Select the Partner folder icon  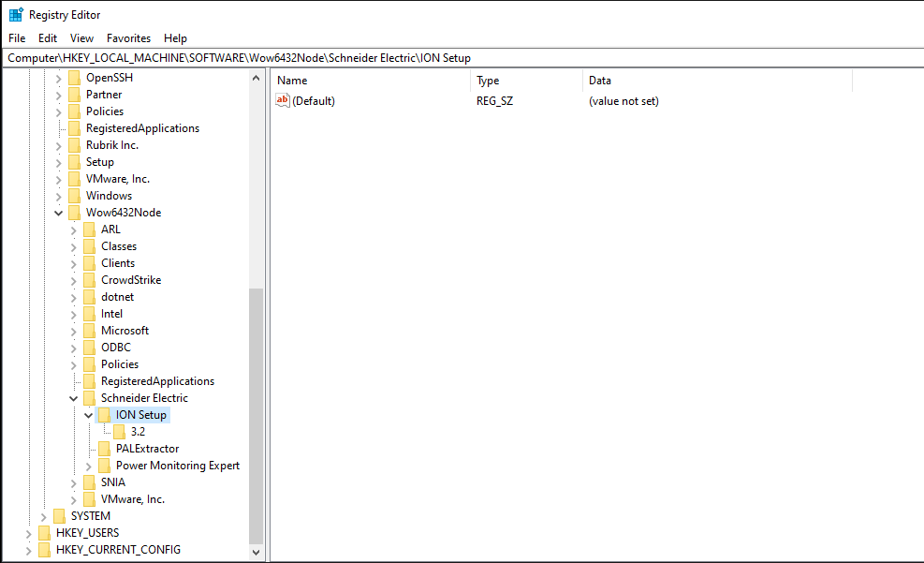tap(74, 95)
